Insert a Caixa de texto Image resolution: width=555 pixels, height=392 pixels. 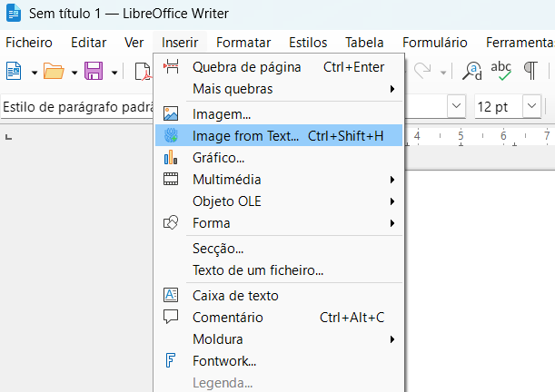tap(235, 296)
